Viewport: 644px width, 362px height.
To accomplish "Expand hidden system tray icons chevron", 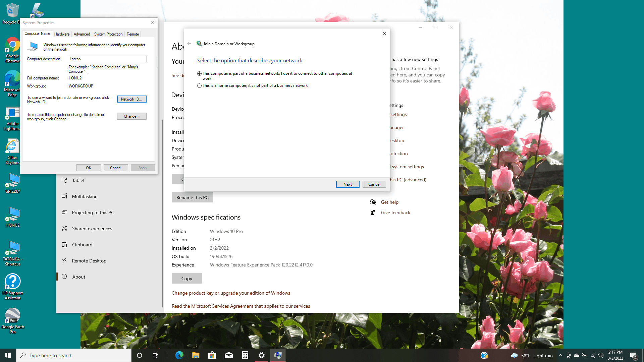I will click(x=560, y=355).
